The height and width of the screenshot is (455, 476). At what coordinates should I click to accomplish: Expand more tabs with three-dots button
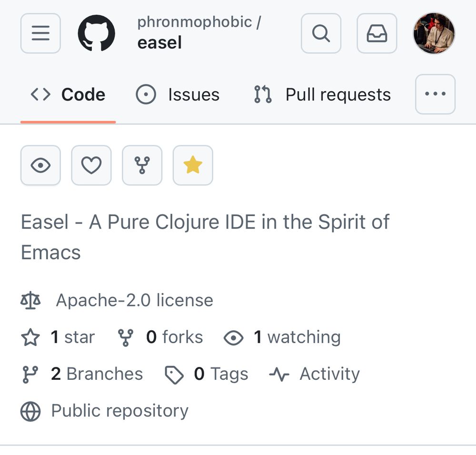pyautogui.click(x=435, y=94)
